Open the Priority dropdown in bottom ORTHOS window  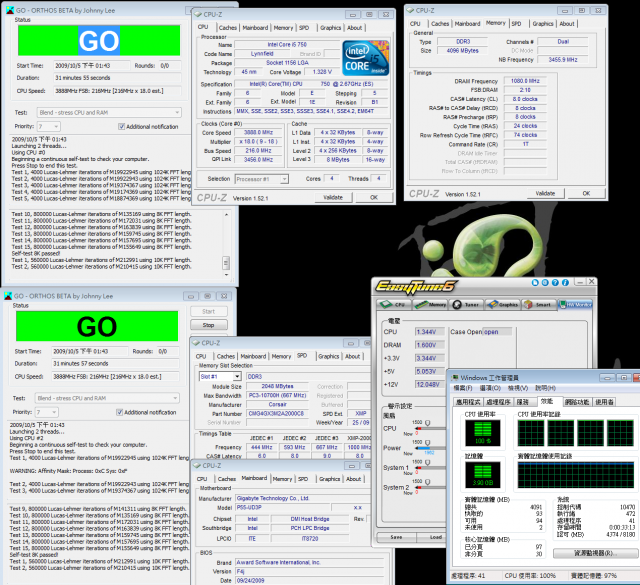coord(47,412)
